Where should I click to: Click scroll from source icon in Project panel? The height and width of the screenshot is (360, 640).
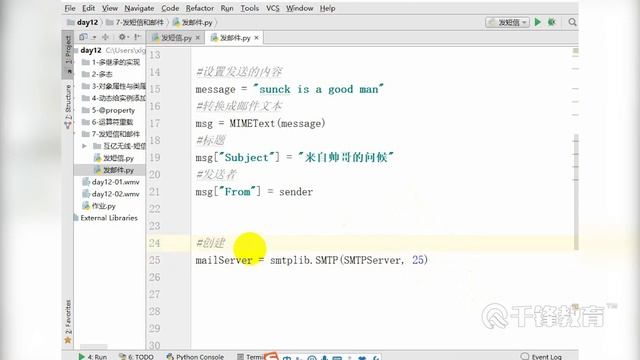(106, 37)
